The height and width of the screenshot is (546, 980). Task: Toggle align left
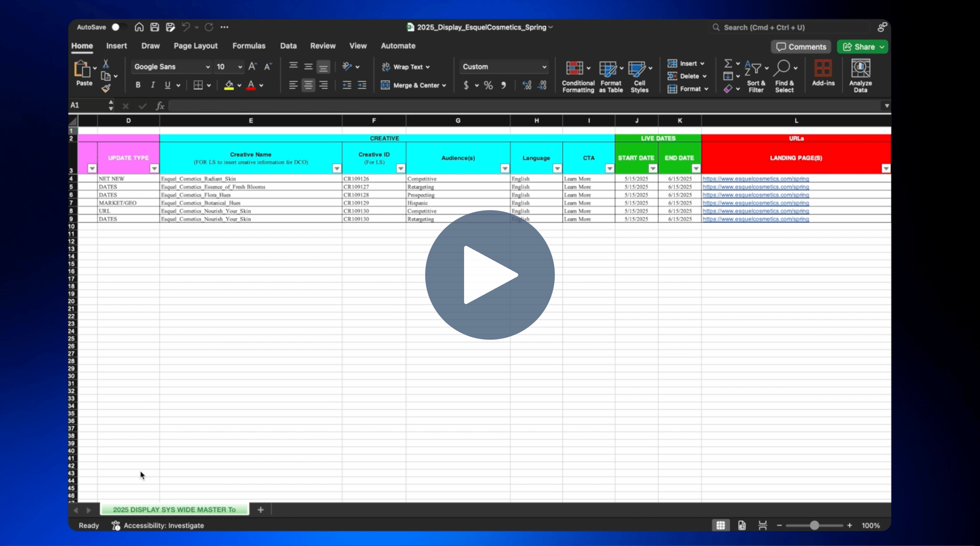(293, 85)
